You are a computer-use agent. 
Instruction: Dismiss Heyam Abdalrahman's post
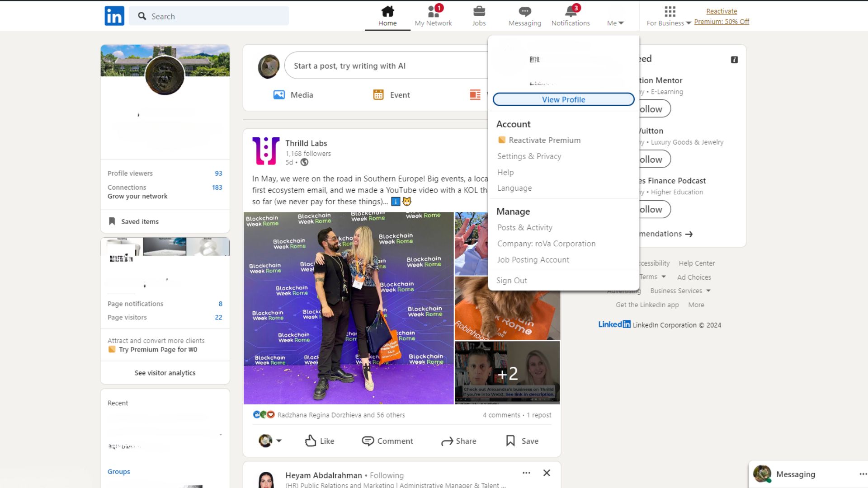pyautogui.click(x=547, y=473)
